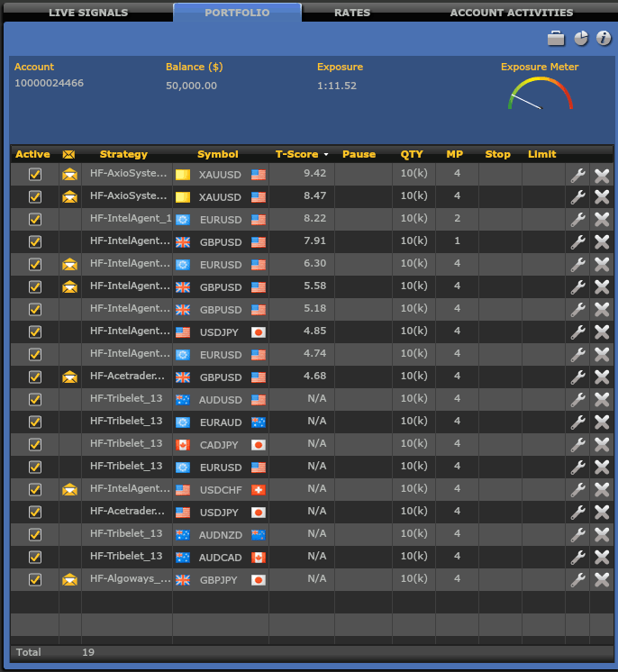The image size is (618, 672).
Task: Sort by Symbol column header
Action: tap(218, 154)
